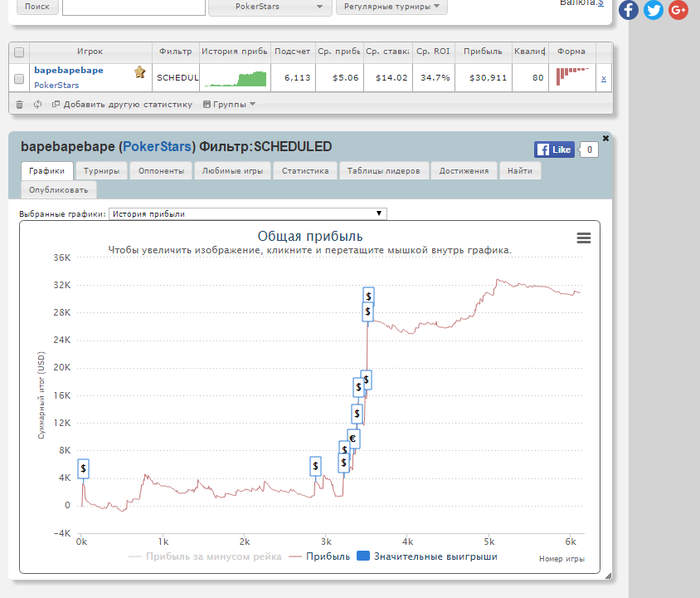Open the Любимые игры tab
Viewport: 700px width, 598px height.
(233, 171)
